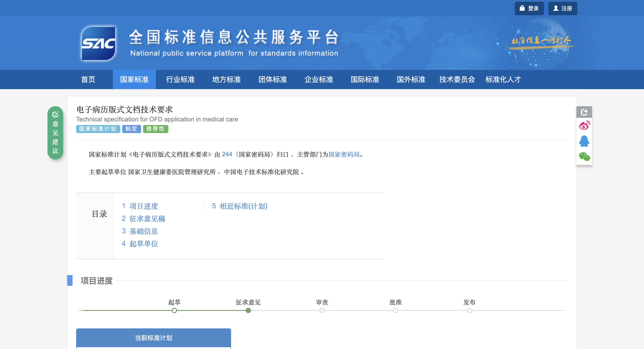Open the 技术委员会 menu item
The height and width of the screenshot is (349, 644).
tap(457, 80)
